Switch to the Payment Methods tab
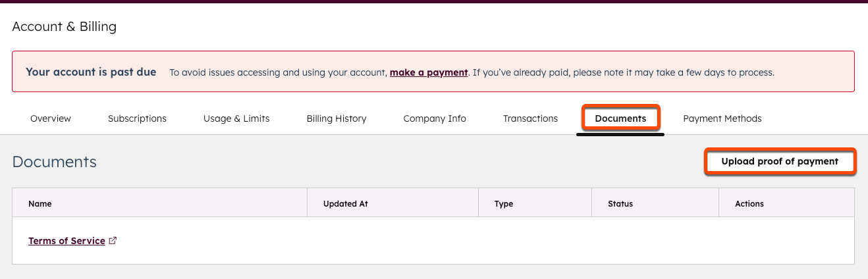868x279 pixels. pos(722,118)
